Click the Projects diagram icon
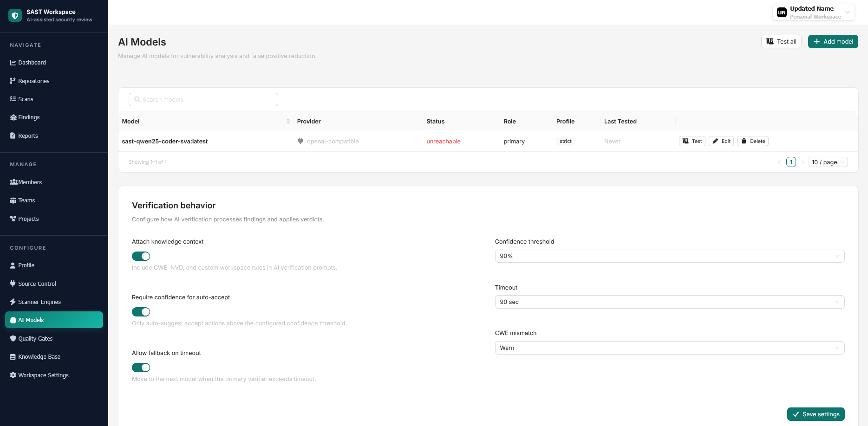Viewport: 868px width, 426px height. tap(13, 219)
